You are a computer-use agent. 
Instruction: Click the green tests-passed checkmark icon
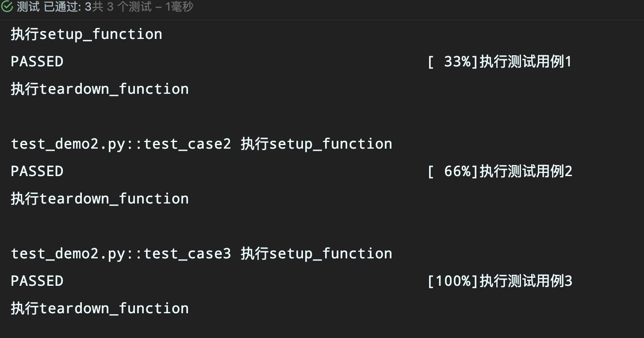(7, 7)
